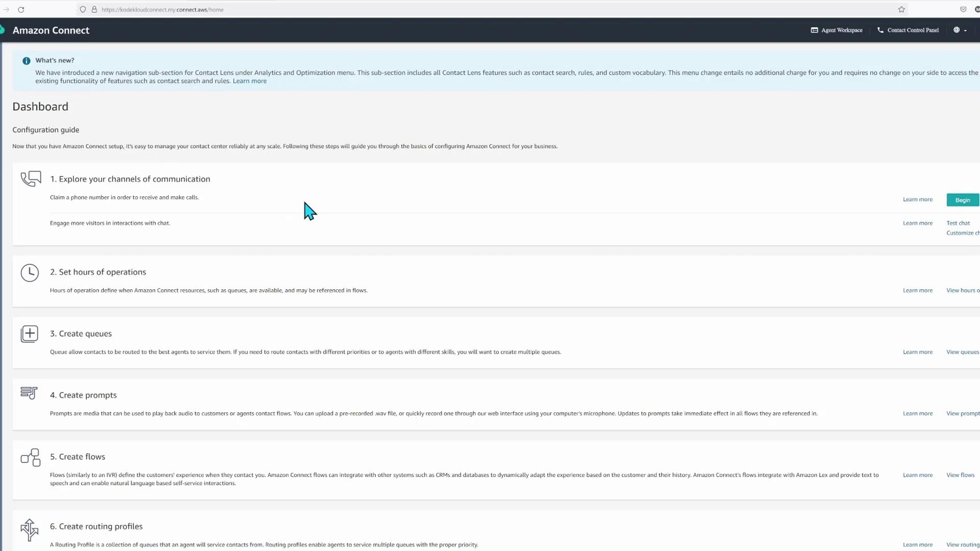The height and width of the screenshot is (551, 980).
Task: Open the globe language dropdown
Action: (x=960, y=30)
